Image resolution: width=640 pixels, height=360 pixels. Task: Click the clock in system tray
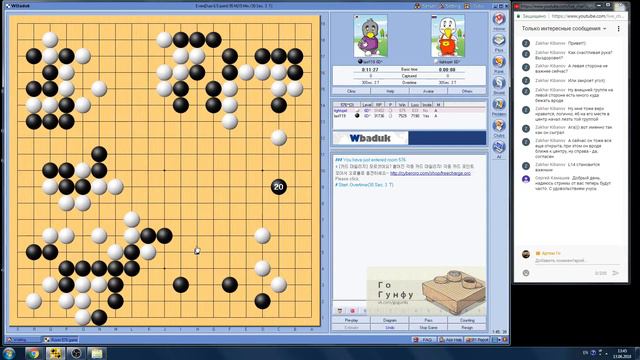[622, 353]
